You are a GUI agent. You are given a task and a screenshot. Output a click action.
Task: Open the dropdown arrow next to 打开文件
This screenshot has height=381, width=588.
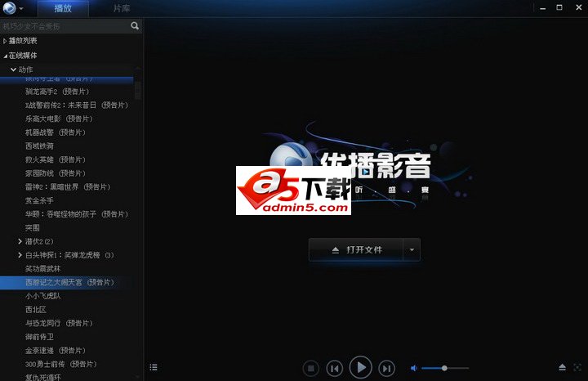(412, 249)
